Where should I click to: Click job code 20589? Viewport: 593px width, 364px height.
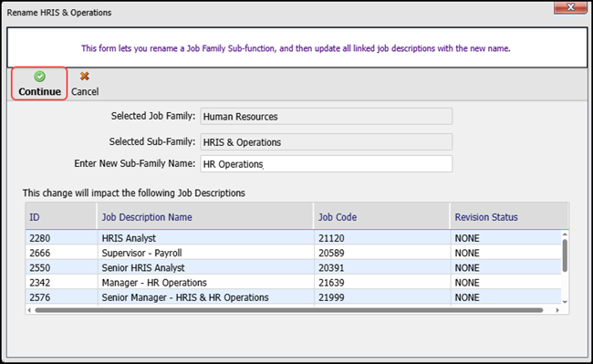point(331,253)
